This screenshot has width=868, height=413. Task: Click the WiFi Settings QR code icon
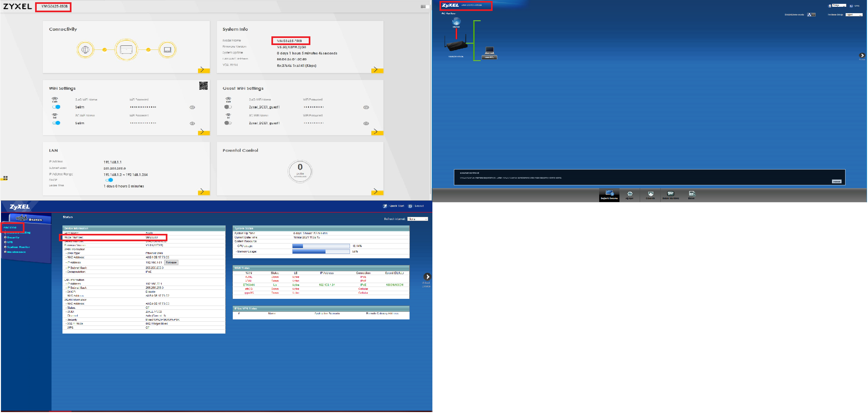click(x=203, y=86)
